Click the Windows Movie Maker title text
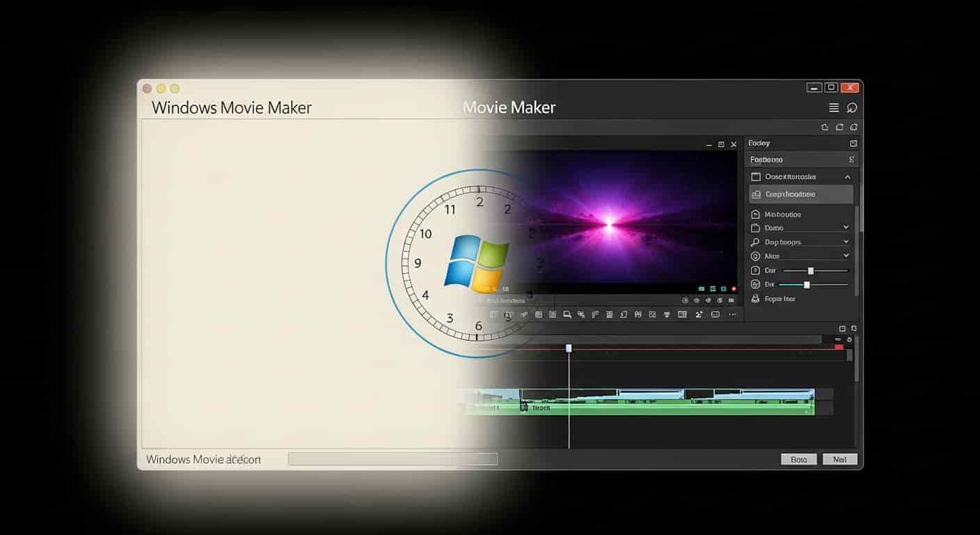This screenshot has height=535, width=980. [x=232, y=107]
